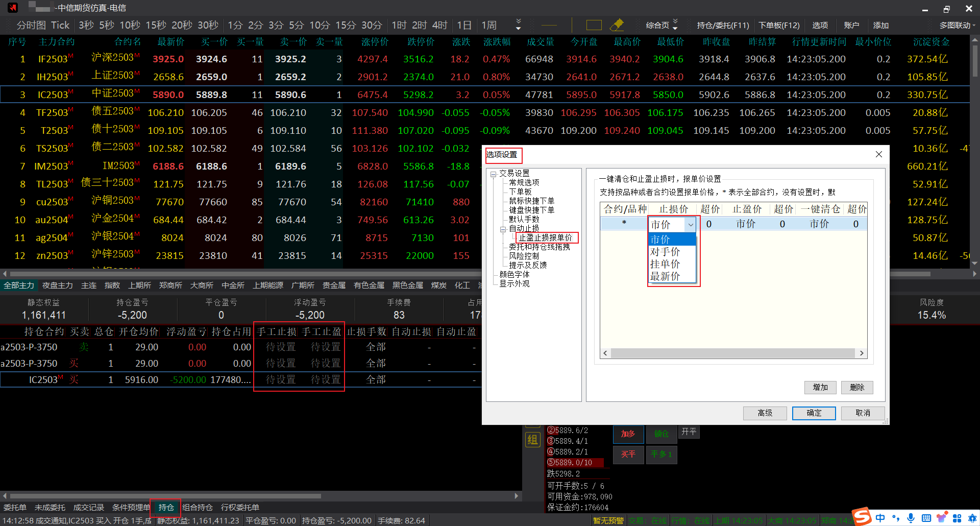
Task: Click the yellow 组 combo icon
Action: coord(532,440)
